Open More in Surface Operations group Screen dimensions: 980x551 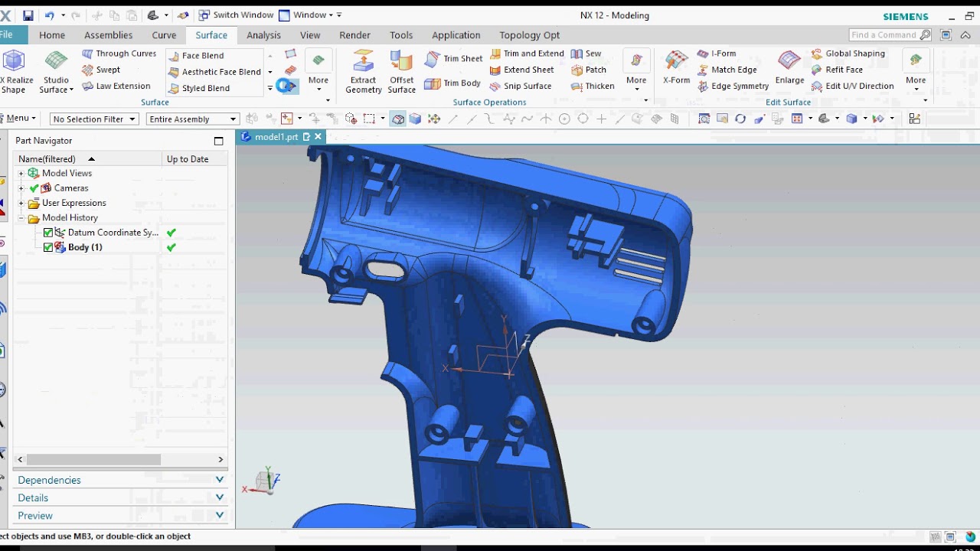coord(636,70)
